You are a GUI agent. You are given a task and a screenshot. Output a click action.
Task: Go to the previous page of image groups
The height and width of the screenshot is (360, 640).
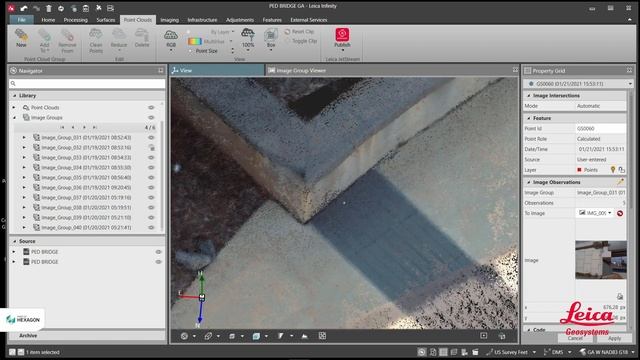pos(73,127)
